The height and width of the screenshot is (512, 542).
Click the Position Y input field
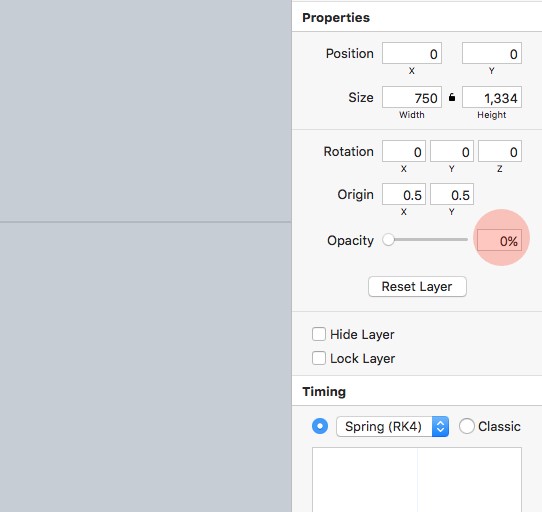coord(492,53)
